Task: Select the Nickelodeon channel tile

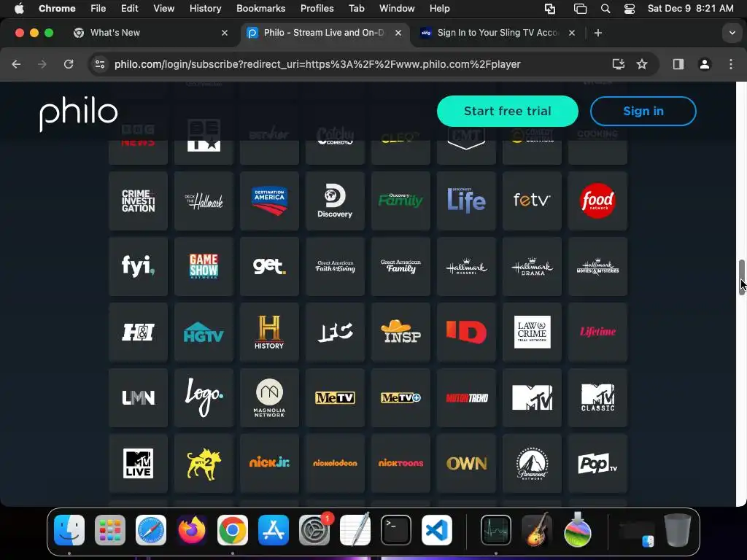Action: pos(335,464)
